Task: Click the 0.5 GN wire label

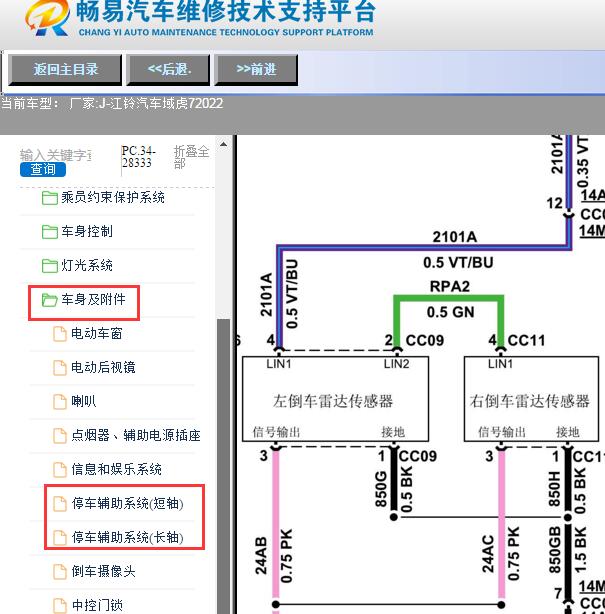Action: (x=450, y=312)
